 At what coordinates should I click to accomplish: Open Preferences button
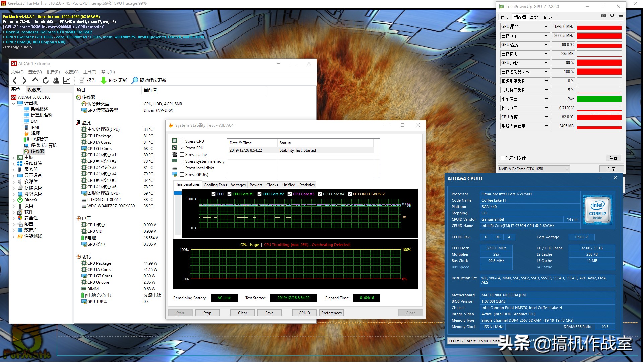(332, 313)
